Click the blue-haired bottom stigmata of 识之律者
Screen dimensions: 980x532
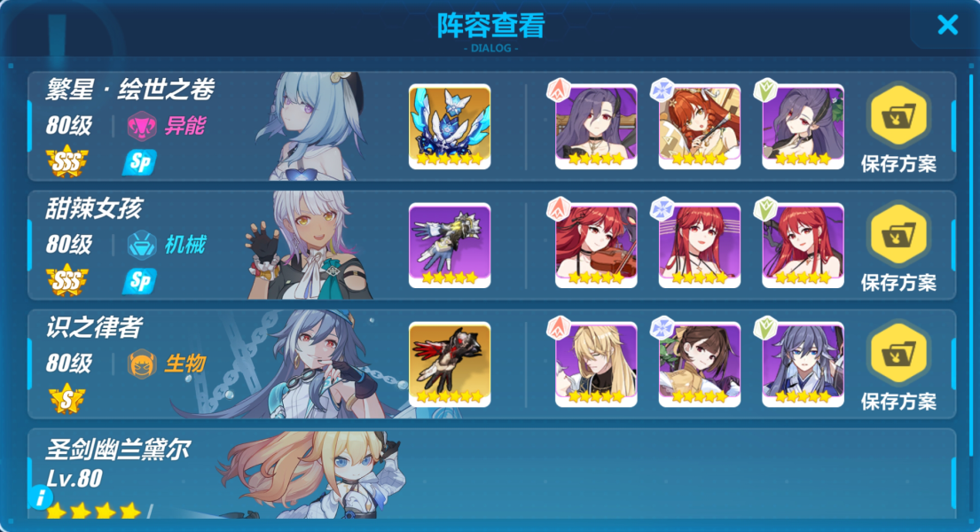pos(804,364)
